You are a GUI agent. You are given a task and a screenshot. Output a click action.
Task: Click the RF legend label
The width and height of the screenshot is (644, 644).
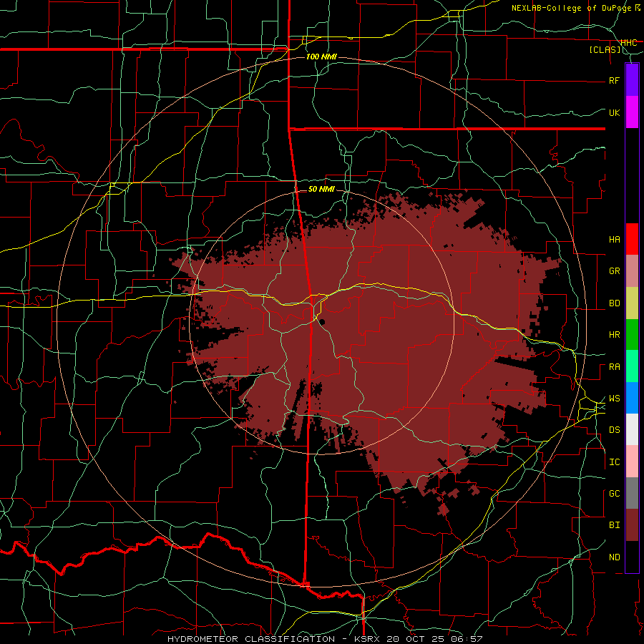pyautogui.click(x=614, y=80)
